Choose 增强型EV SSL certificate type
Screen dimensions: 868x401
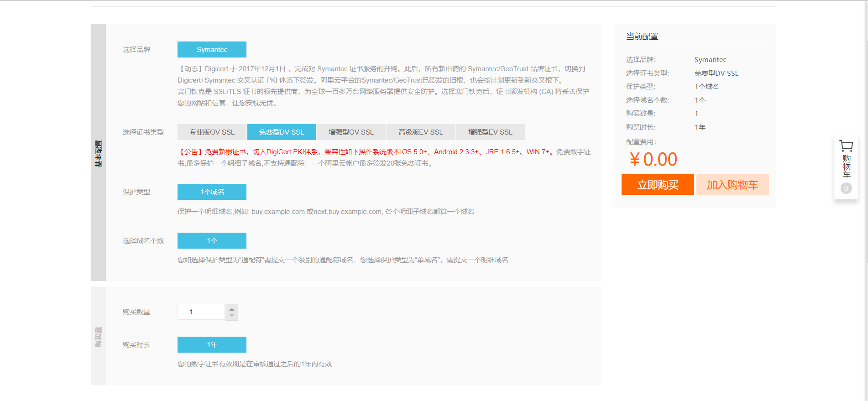(490, 132)
